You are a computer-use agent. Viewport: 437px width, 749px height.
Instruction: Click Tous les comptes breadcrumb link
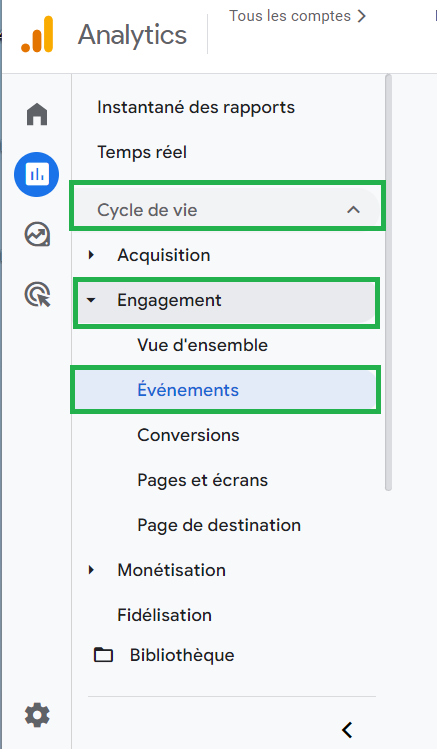[298, 16]
